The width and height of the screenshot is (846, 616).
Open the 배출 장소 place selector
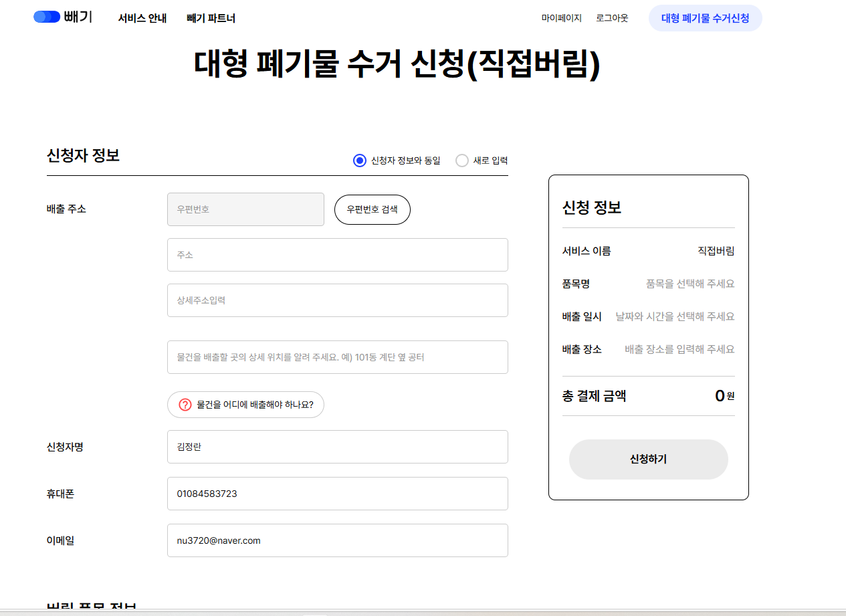pyautogui.click(x=677, y=348)
